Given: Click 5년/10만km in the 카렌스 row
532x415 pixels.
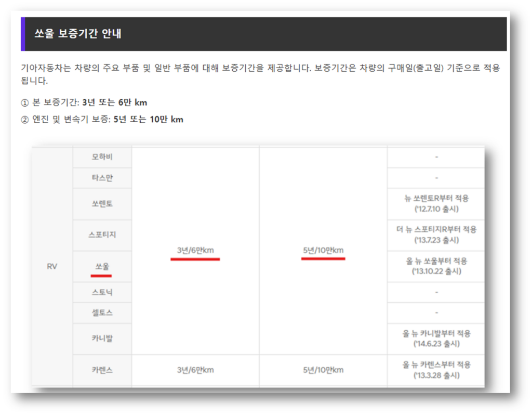Looking at the screenshot, I should point(323,370).
